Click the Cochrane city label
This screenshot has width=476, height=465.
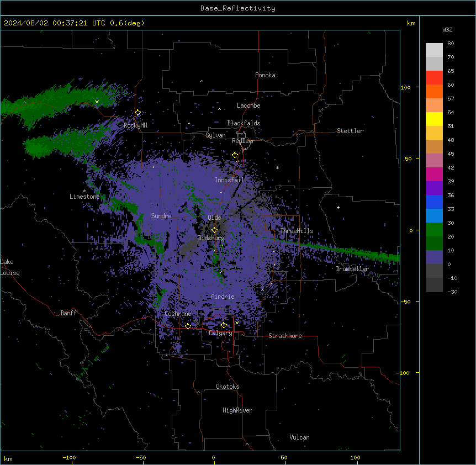click(178, 314)
